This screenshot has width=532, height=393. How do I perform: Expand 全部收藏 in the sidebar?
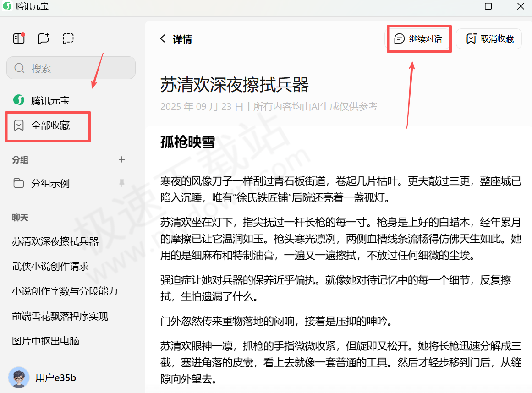tap(48, 126)
